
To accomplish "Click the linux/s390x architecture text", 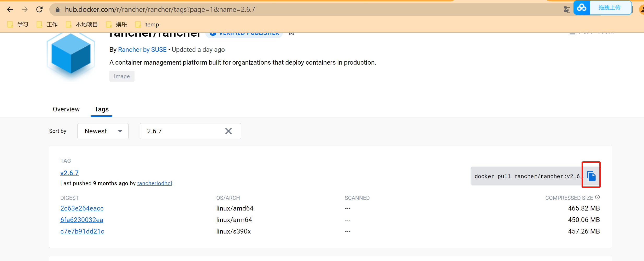I will (233, 231).
